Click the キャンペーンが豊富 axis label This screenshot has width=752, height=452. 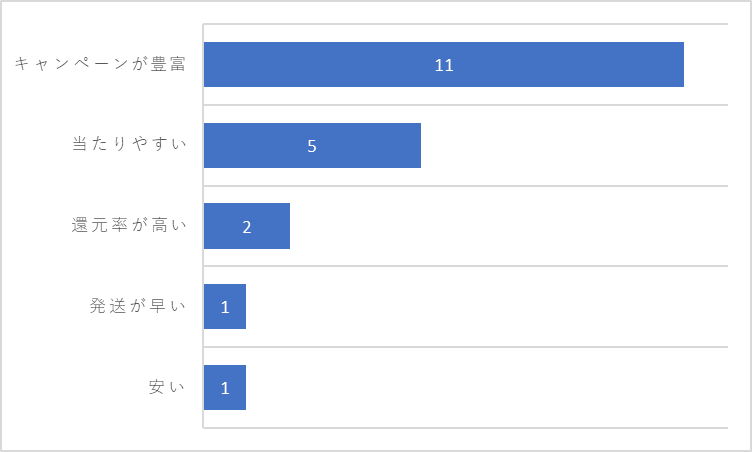tap(100, 64)
